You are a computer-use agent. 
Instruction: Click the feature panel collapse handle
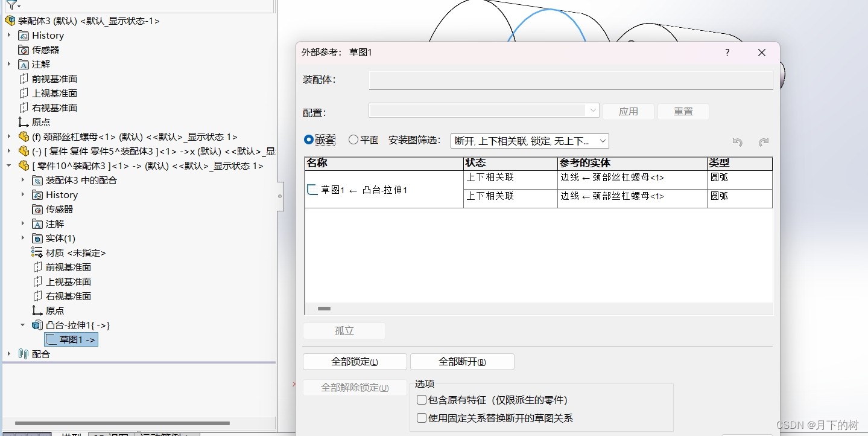coord(280,196)
